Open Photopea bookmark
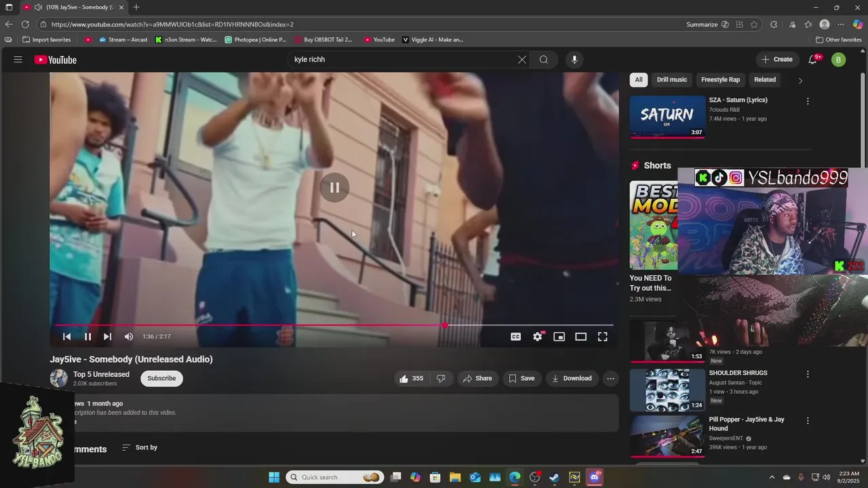The height and width of the screenshot is (488, 868). [x=256, y=40]
